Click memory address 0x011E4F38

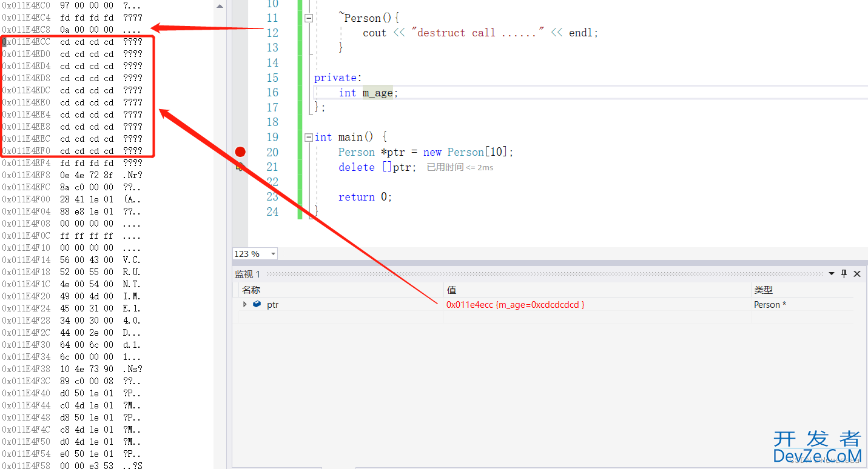26,369
